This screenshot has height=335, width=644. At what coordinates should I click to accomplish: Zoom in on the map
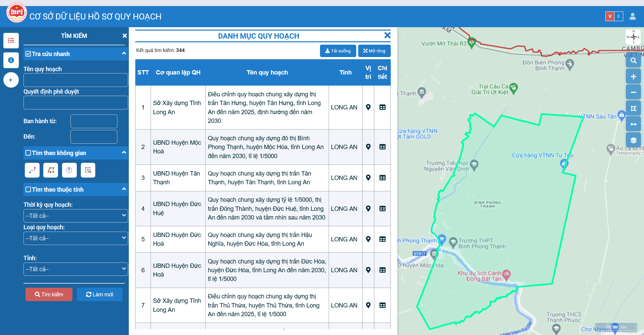[633, 77]
